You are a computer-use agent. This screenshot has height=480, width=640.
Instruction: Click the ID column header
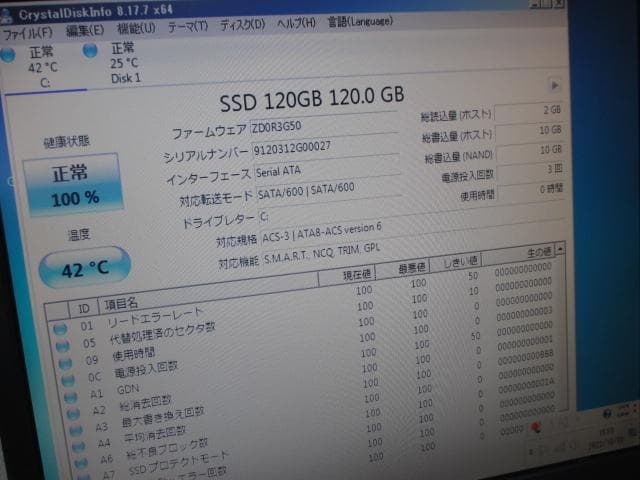[x=83, y=308]
